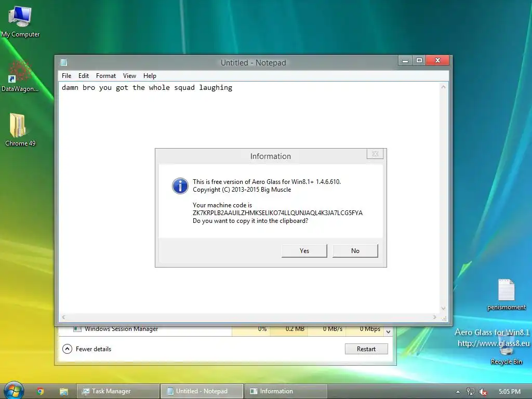Open Notepad's View menu

click(129, 76)
